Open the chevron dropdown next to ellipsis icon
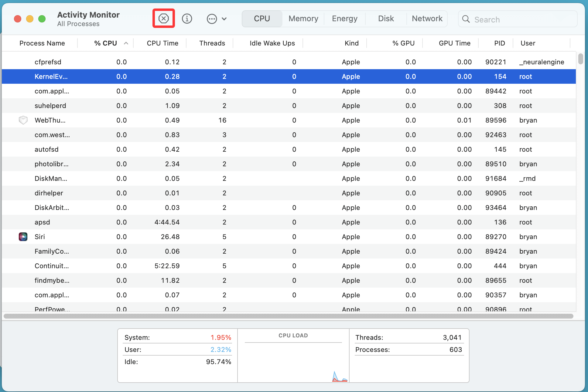This screenshot has width=588, height=392. click(x=224, y=19)
